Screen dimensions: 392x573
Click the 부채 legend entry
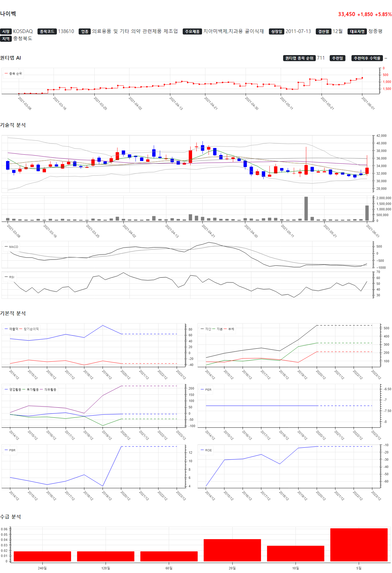coord(229,329)
